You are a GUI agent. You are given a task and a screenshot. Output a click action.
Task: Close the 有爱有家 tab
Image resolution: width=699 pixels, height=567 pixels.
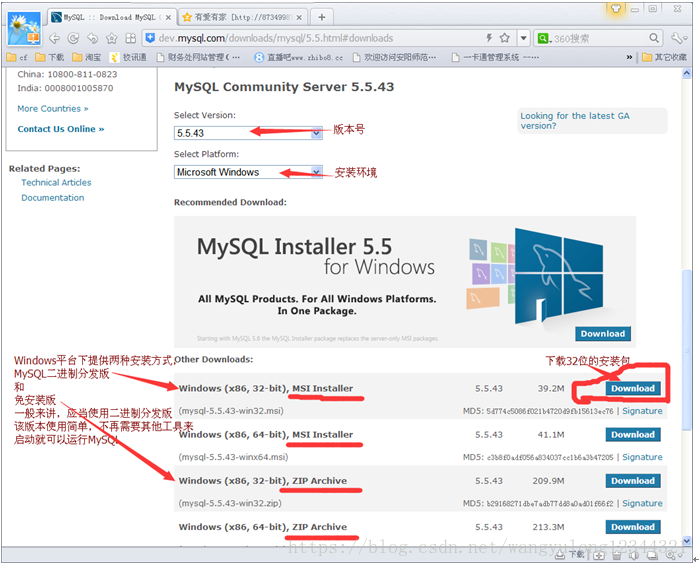pos(299,17)
